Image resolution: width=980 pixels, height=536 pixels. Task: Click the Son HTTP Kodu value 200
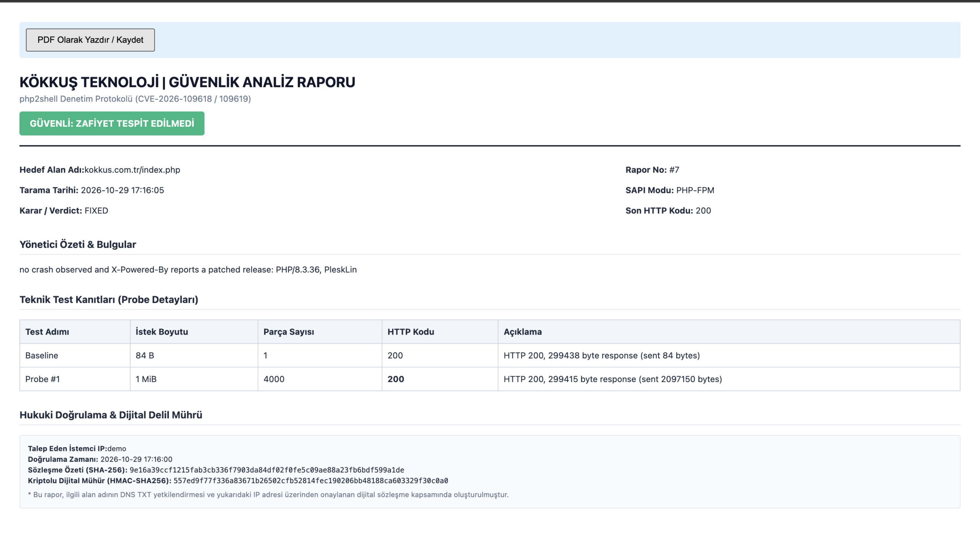[703, 211]
